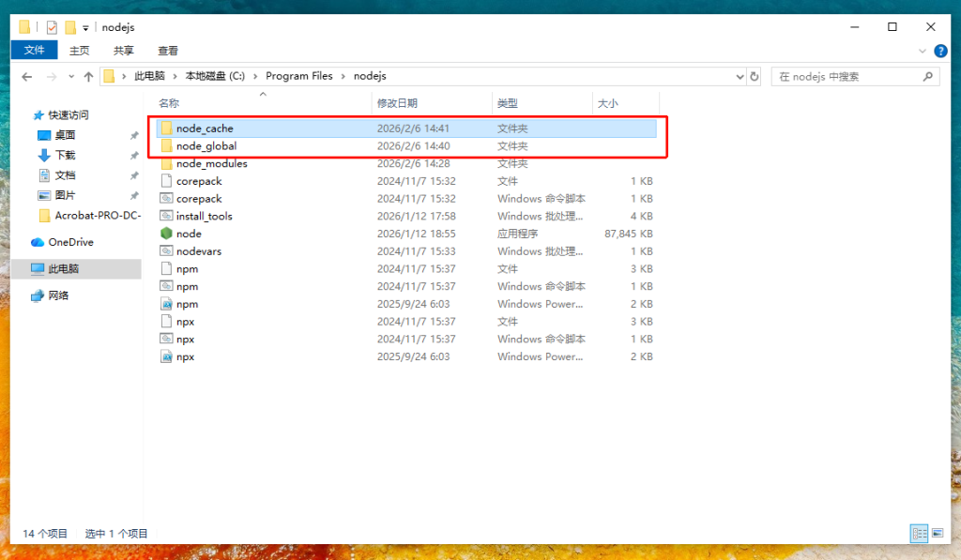Click the Refresh icon next to the address bar

pos(755,76)
